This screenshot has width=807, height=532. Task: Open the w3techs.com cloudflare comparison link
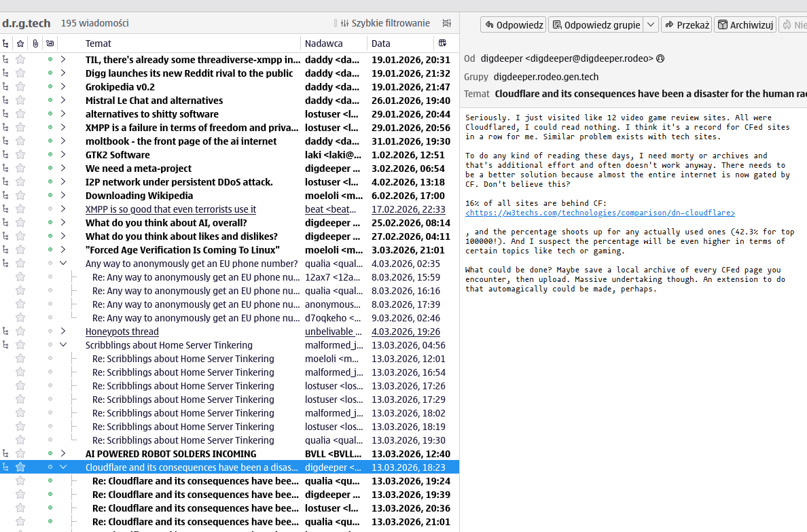[600, 213]
